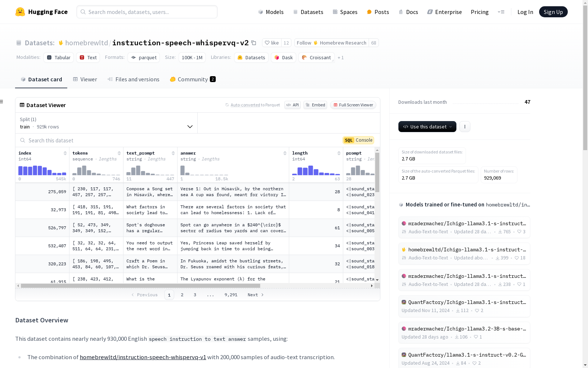Open the Auto-converted to Parquet link
This screenshot has width=588, height=368.
[255, 105]
